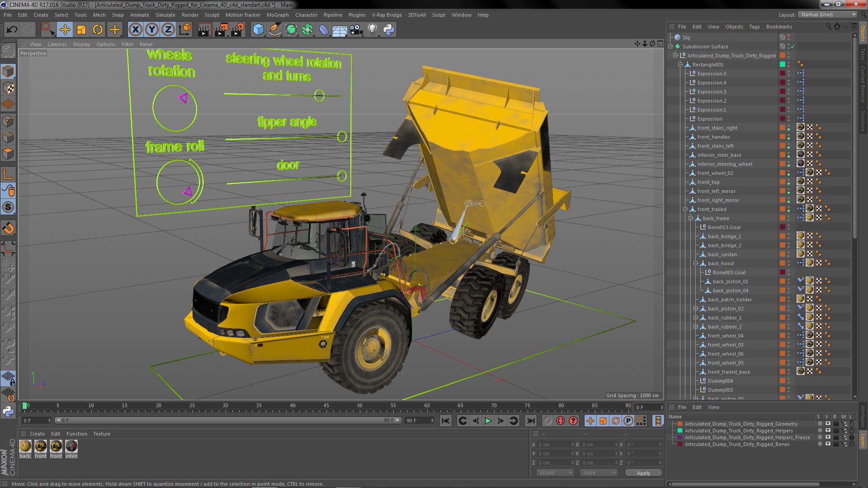868x488 pixels.
Task: Click the X position input field
Action: pos(555,445)
